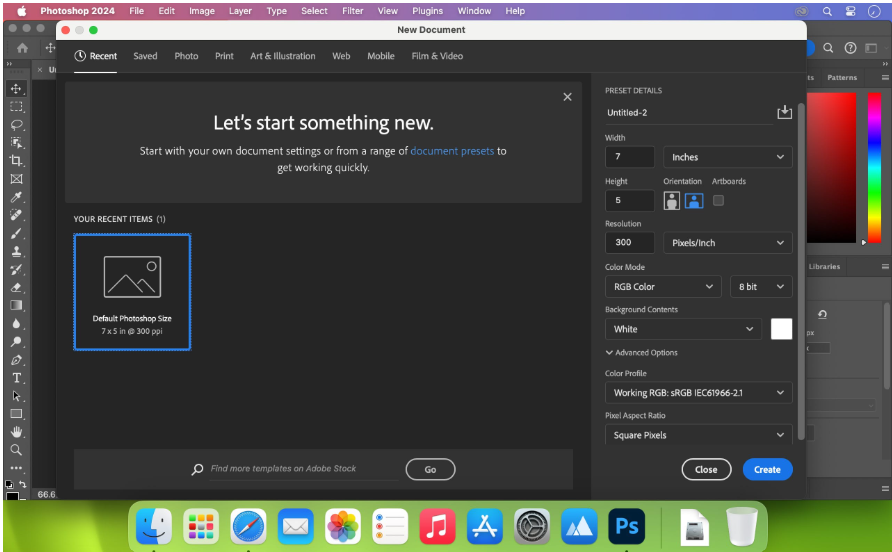The height and width of the screenshot is (552, 892).
Task: Switch to the Photo tab
Action: (x=186, y=56)
